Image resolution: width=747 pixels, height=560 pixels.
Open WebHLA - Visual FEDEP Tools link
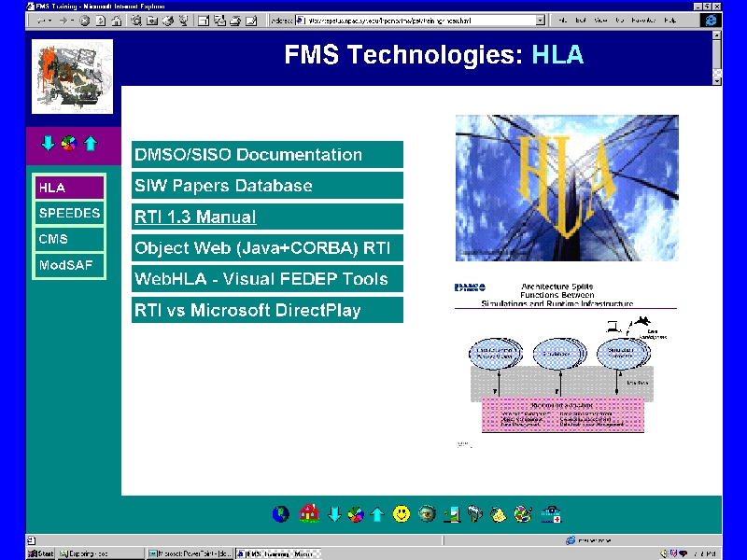267,278
